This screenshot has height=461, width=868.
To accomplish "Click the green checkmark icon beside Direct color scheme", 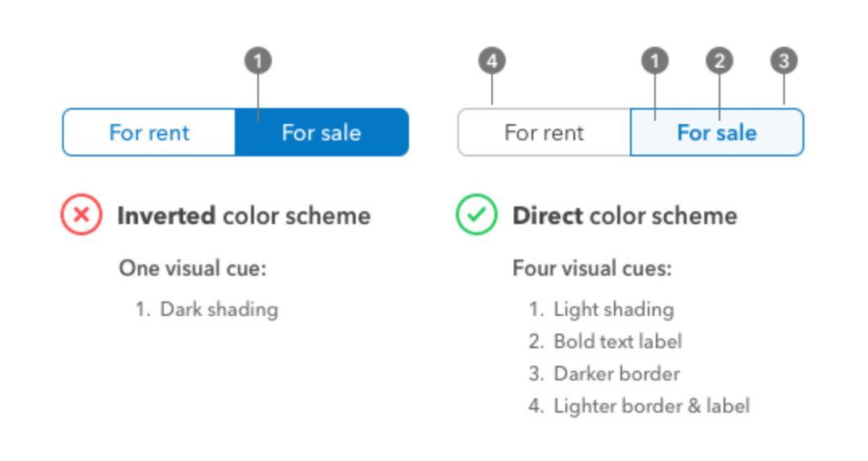I will pos(476,214).
